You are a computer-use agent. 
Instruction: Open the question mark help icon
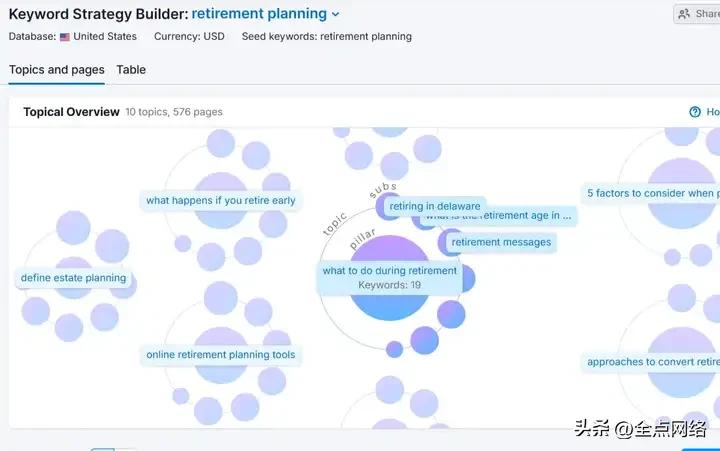[695, 112]
